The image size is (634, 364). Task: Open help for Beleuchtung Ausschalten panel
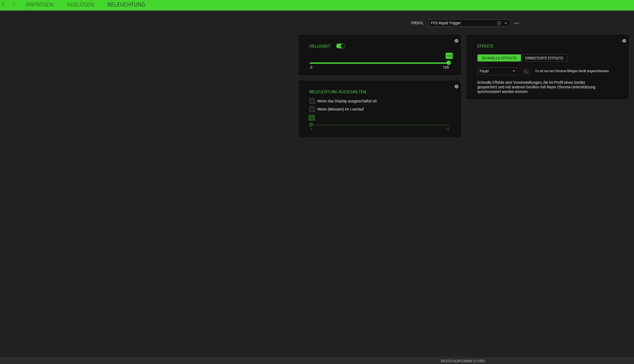[456, 86]
